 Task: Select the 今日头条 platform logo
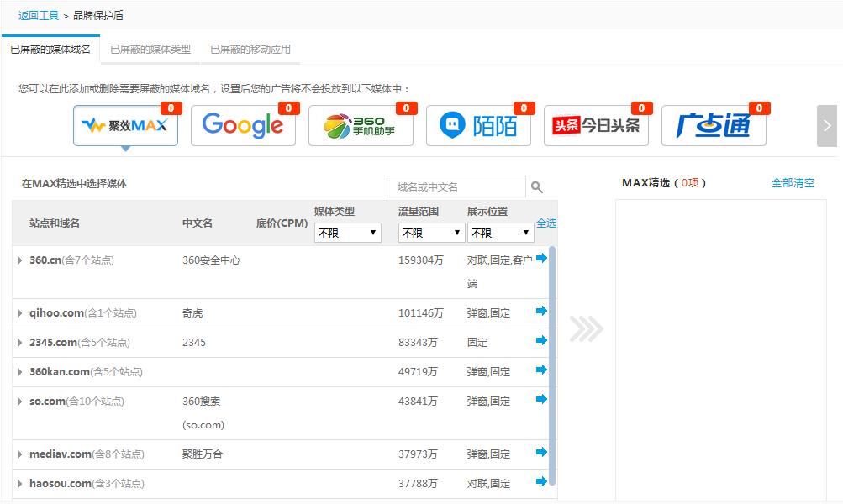(596, 126)
